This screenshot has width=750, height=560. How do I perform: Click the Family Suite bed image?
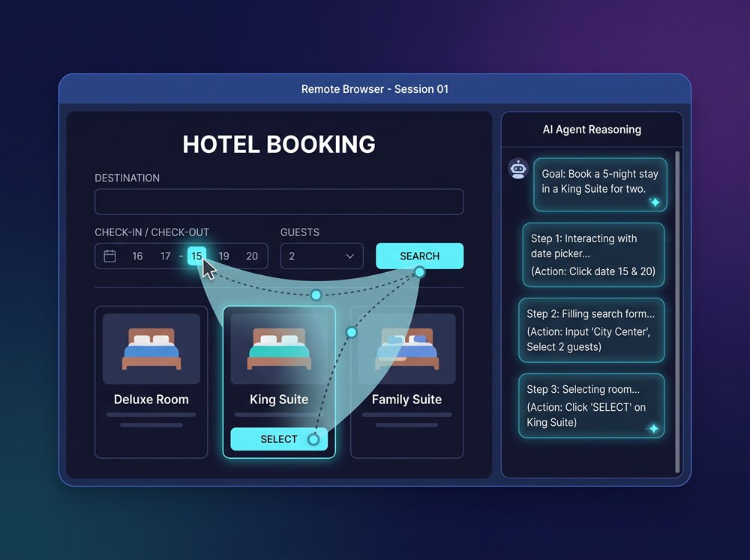[x=406, y=349]
